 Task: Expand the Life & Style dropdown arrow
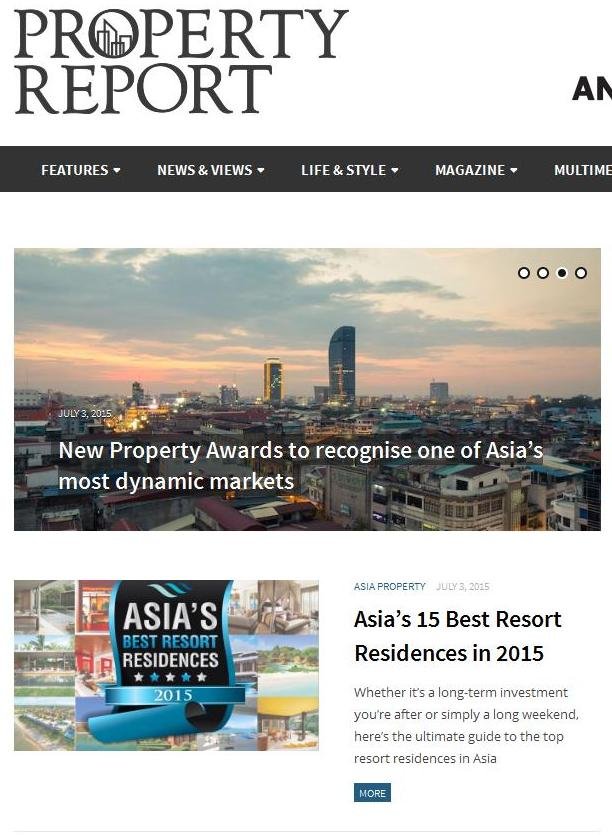(395, 170)
